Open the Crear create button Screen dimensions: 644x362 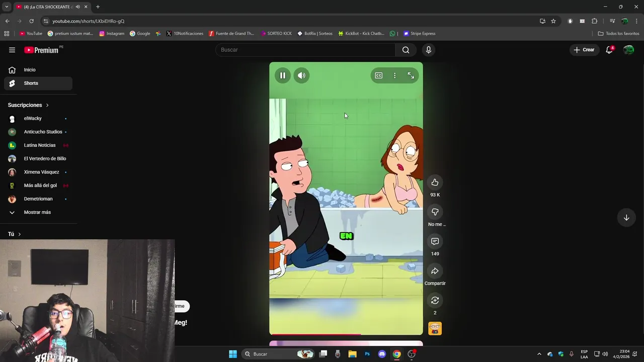584,50
